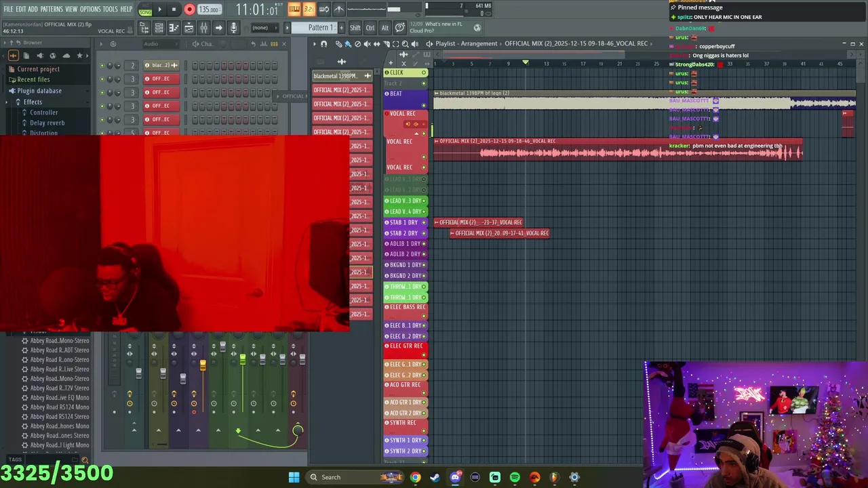The width and height of the screenshot is (868, 488).
Task: Start playback with the transport Play button
Action: (159, 9)
